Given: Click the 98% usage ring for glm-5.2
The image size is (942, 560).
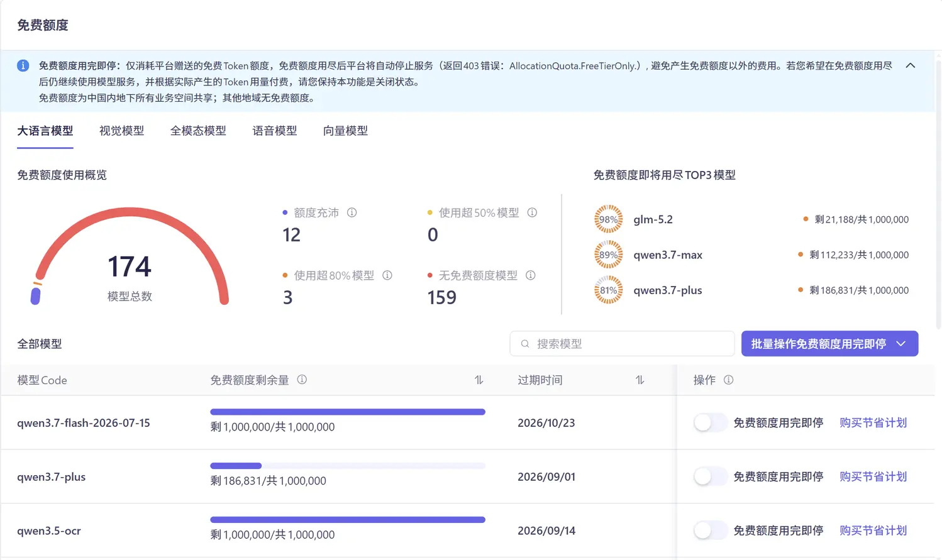Looking at the screenshot, I should (x=608, y=219).
